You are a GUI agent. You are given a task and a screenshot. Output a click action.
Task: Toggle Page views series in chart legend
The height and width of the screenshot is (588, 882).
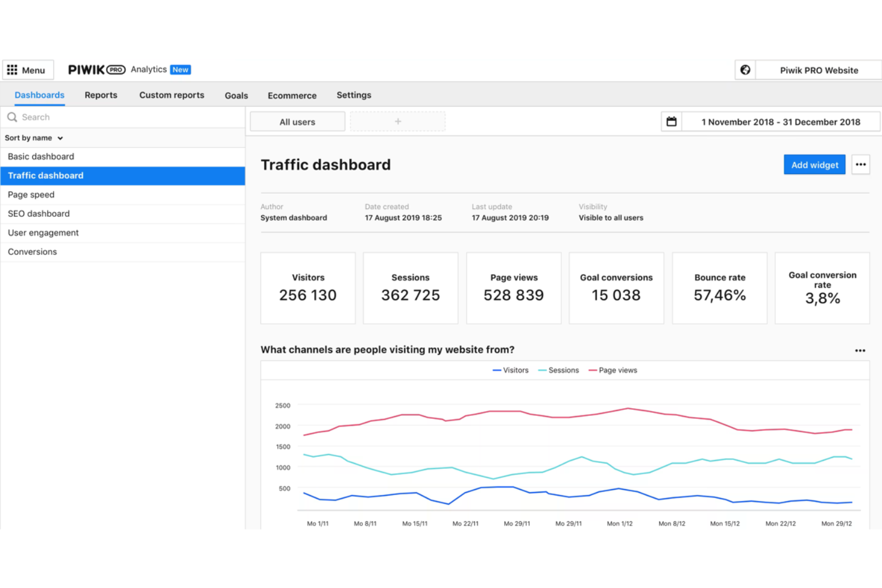(x=613, y=370)
